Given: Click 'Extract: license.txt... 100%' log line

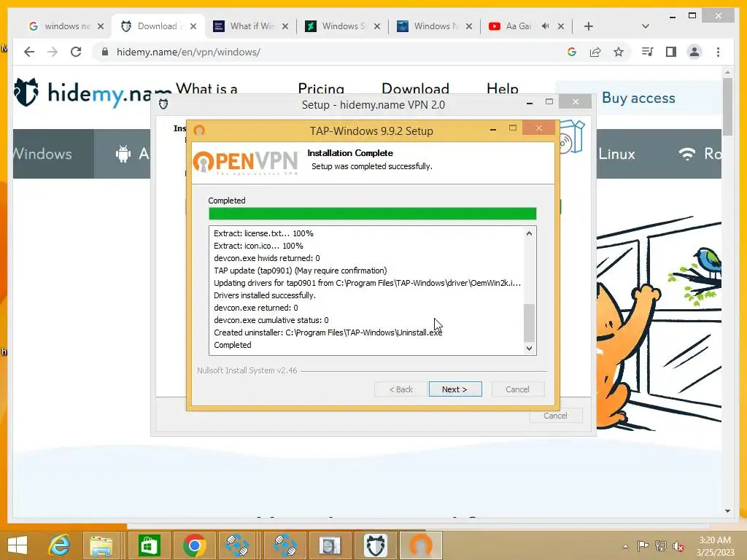Looking at the screenshot, I should point(263,233).
